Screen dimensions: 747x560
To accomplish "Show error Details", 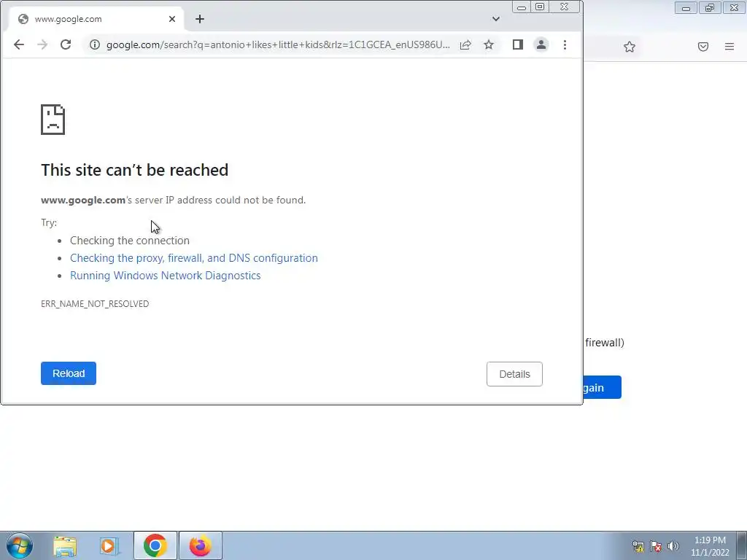I will point(514,374).
